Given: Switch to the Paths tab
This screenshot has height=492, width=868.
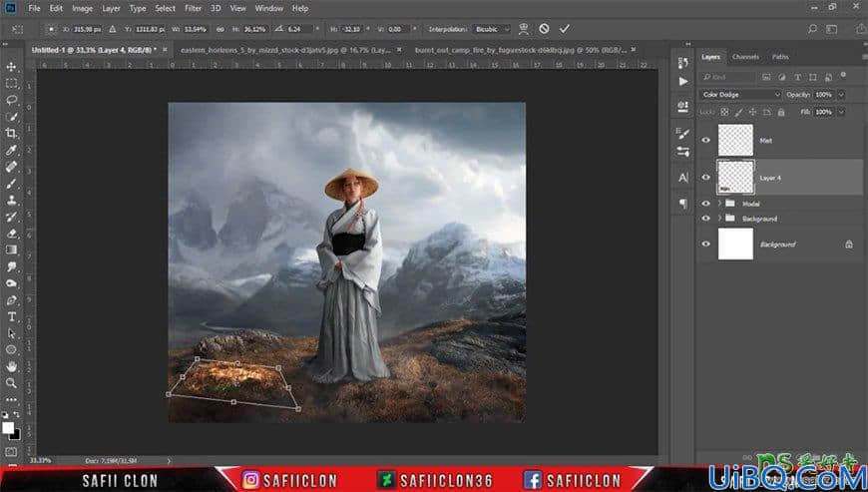Looking at the screenshot, I should tap(780, 57).
